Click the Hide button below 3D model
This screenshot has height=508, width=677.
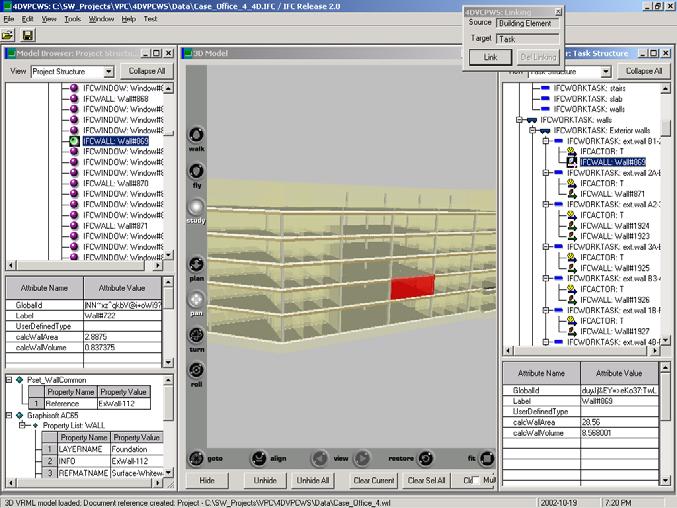(x=207, y=480)
